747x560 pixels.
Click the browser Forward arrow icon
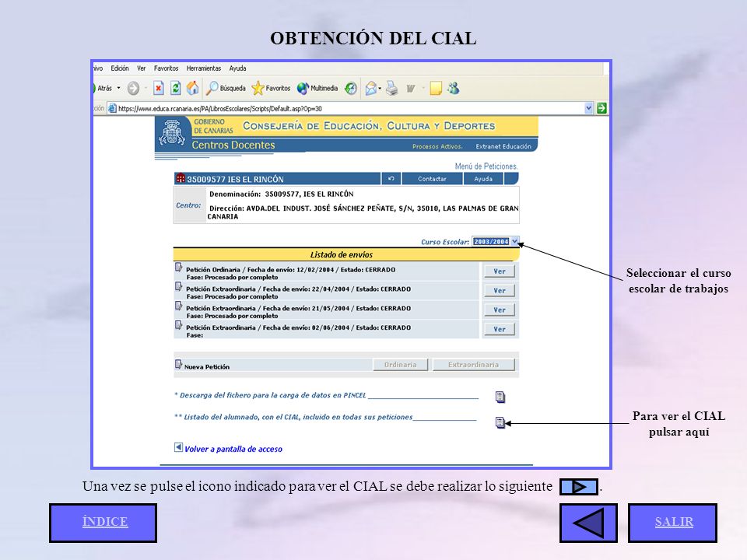pos(133,88)
